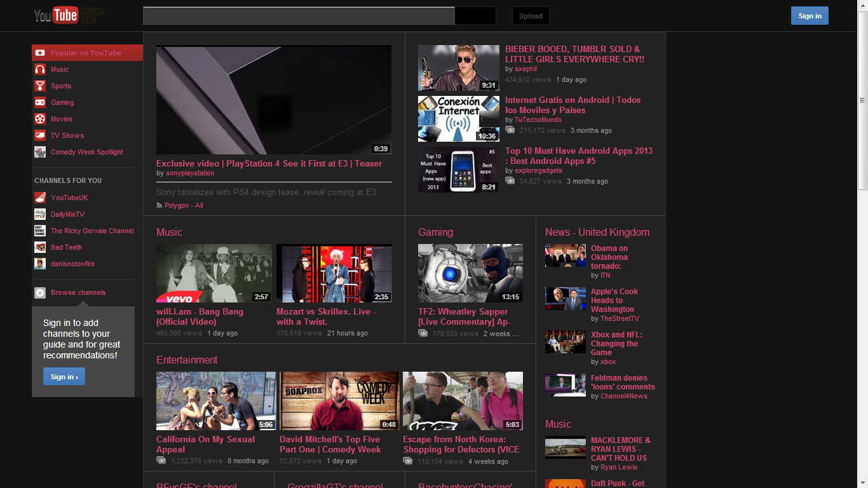This screenshot has width=868, height=488.
Task: Open the Comedy Week Spotlight link
Action: pos(87,152)
